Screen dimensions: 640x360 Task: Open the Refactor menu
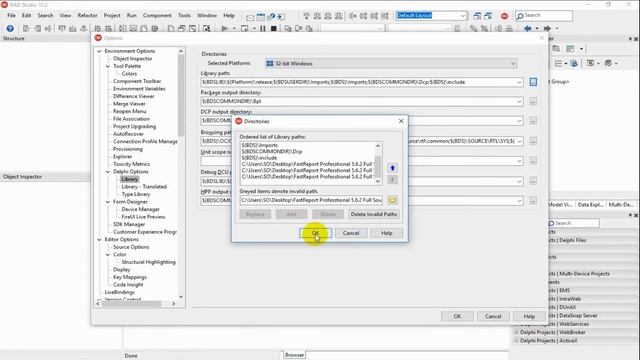[x=87, y=16]
